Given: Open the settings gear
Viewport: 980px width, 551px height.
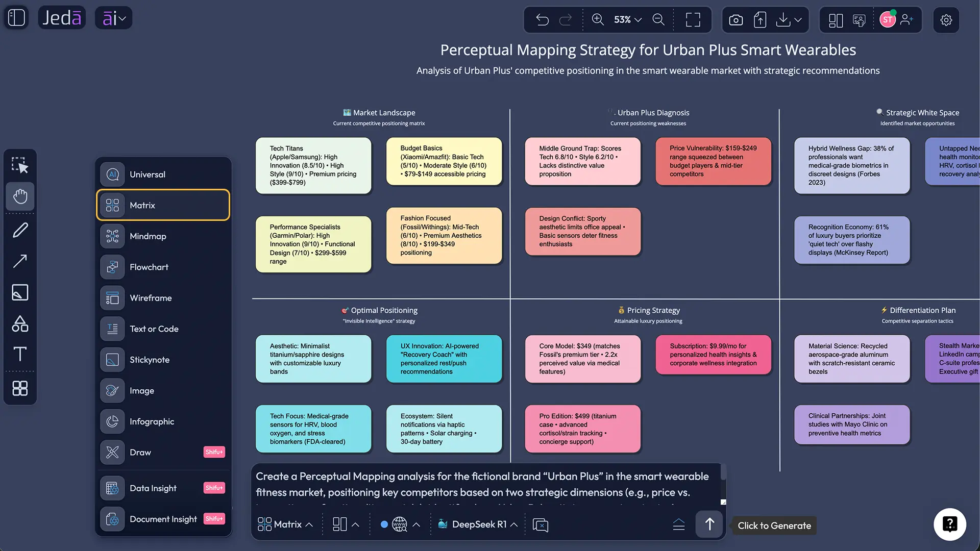Looking at the screenshot, I should pyautogui.click(x=946, y=20).
